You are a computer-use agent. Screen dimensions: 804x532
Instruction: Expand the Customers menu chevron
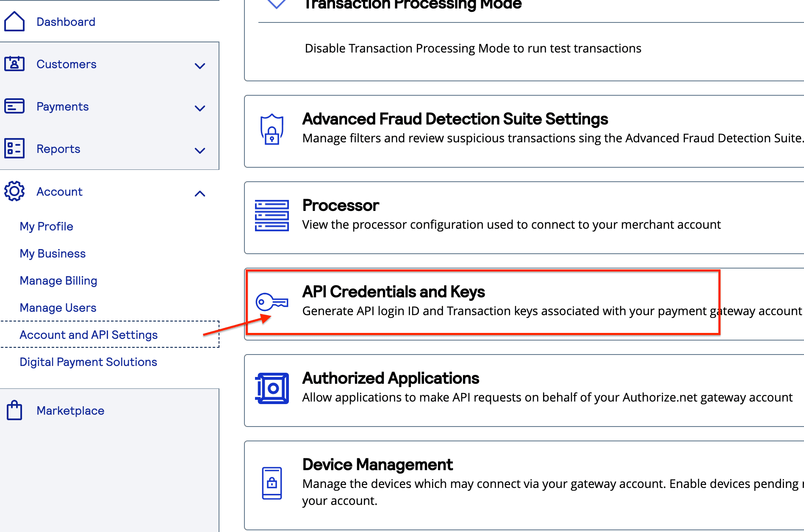click(200, 66)
